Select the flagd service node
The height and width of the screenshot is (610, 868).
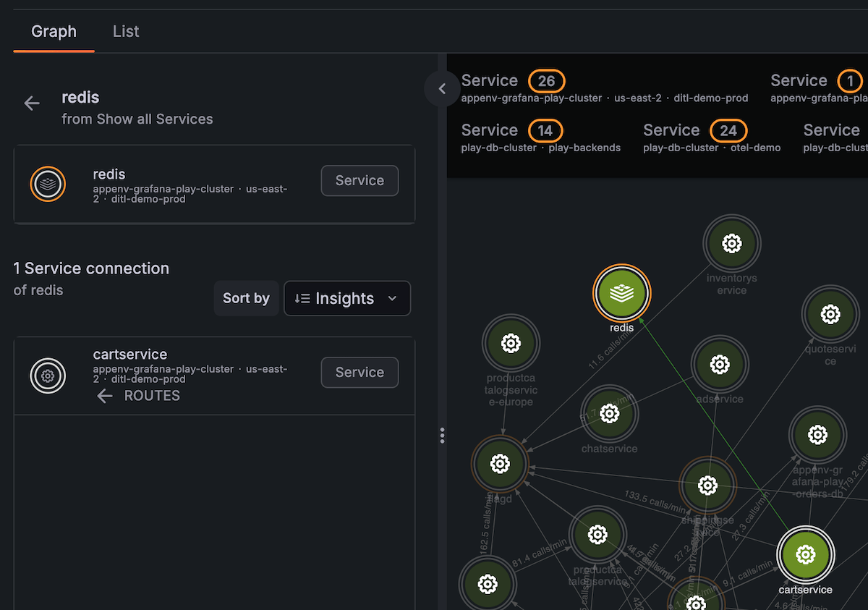501,465
